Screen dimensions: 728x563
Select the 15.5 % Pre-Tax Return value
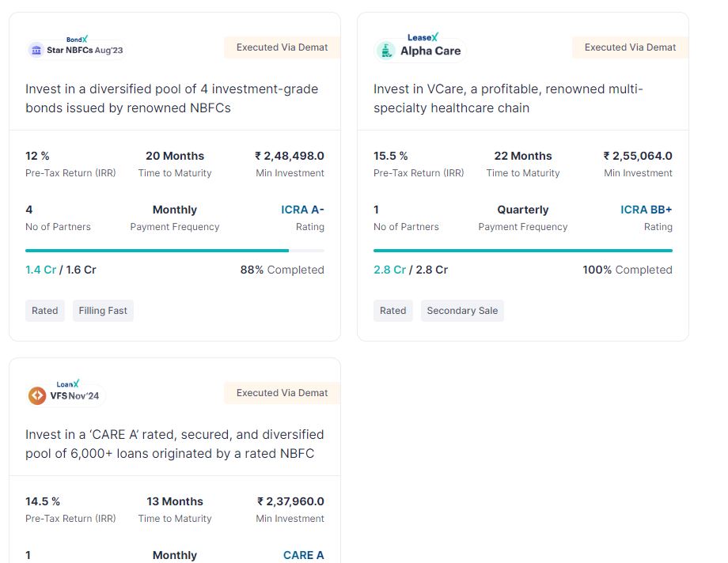point(391,156)
